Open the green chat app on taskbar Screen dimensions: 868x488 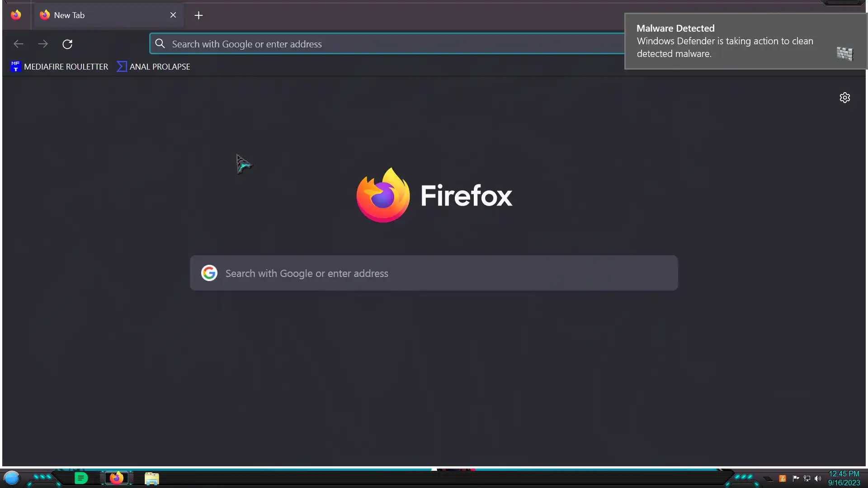[x=81, y=478]
